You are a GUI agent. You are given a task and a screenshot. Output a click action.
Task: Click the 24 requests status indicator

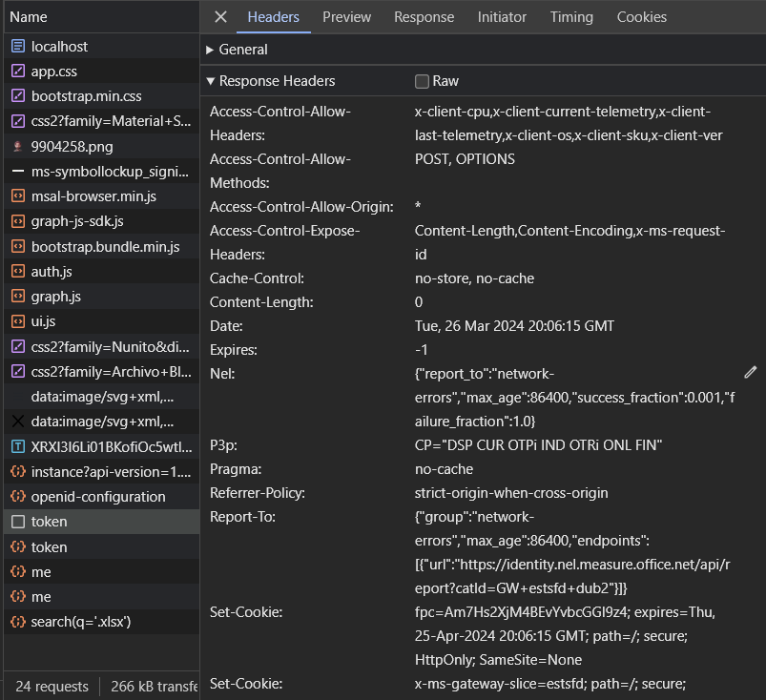[x=50, y=686]
